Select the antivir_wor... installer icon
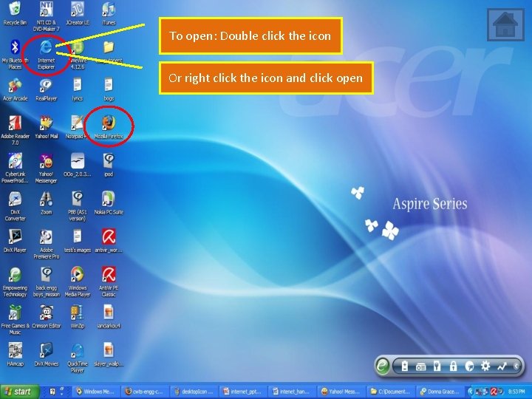The image size is (532, 399). point(109,241)
